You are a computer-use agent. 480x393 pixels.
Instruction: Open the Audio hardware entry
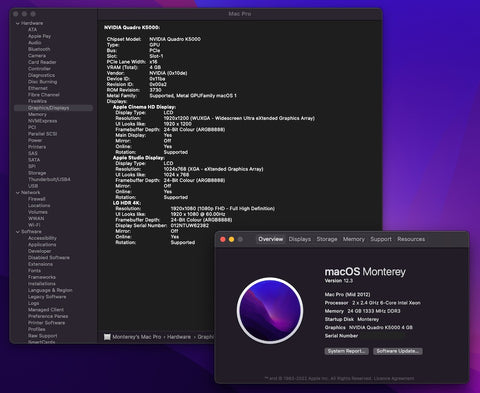pos(35,43)
